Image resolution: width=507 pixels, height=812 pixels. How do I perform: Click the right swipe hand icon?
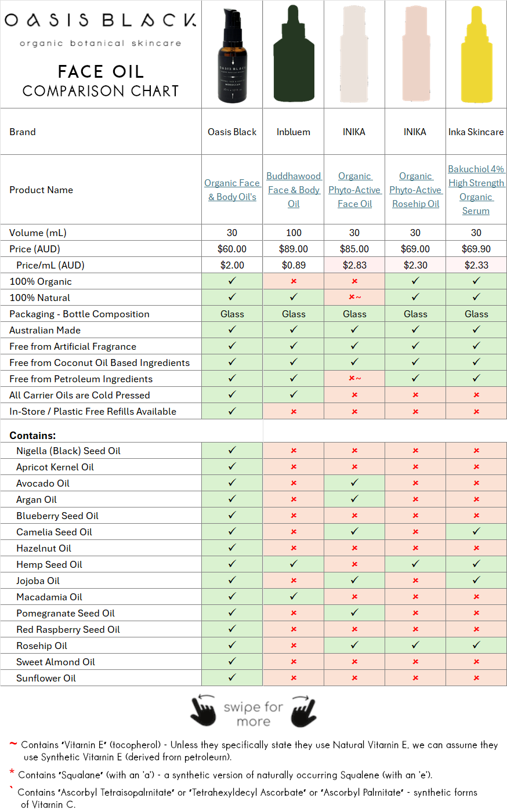point(303,710)
